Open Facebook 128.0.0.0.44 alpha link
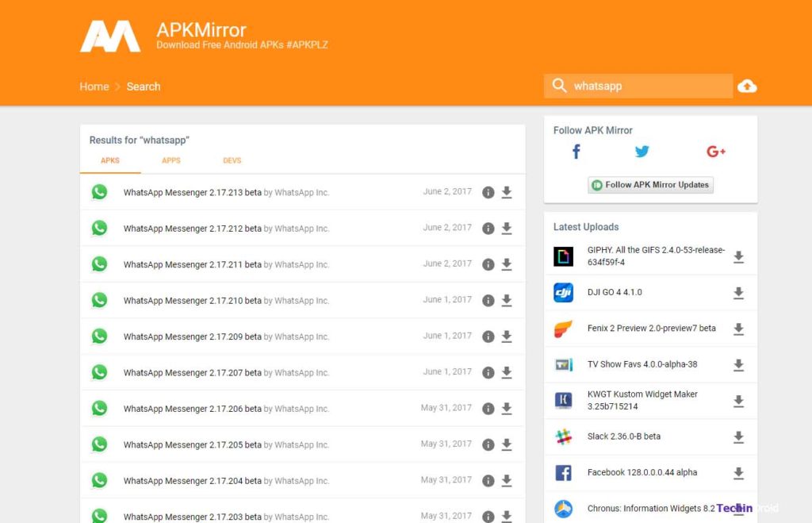Image resolution: width=812 pixels, height=523 pixels. pos(642,472)
